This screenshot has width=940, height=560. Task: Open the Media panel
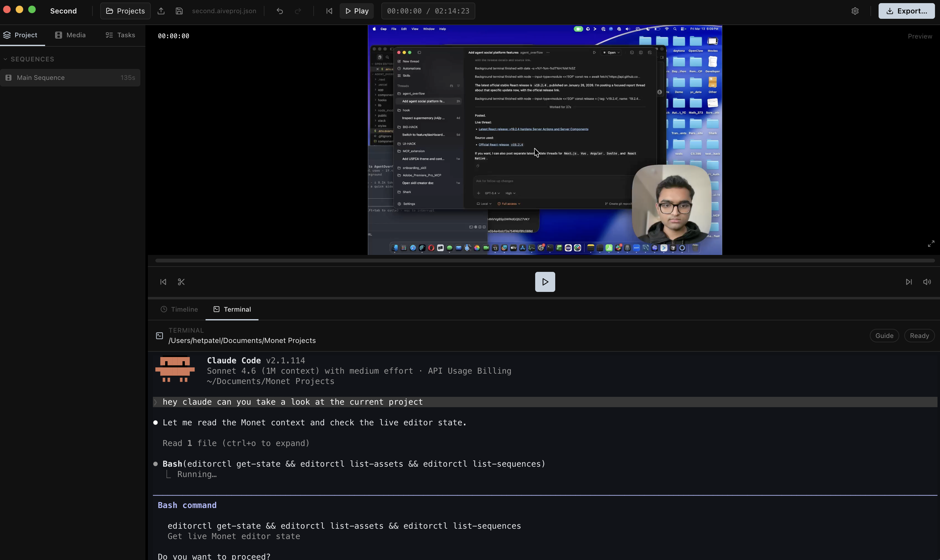[70, 35]
